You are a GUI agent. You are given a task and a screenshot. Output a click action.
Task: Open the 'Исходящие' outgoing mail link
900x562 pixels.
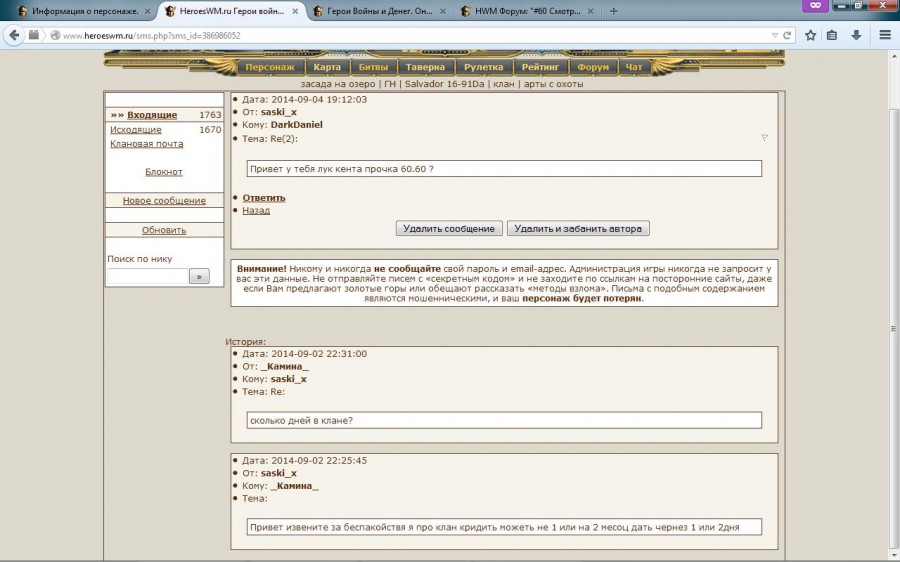136,130
